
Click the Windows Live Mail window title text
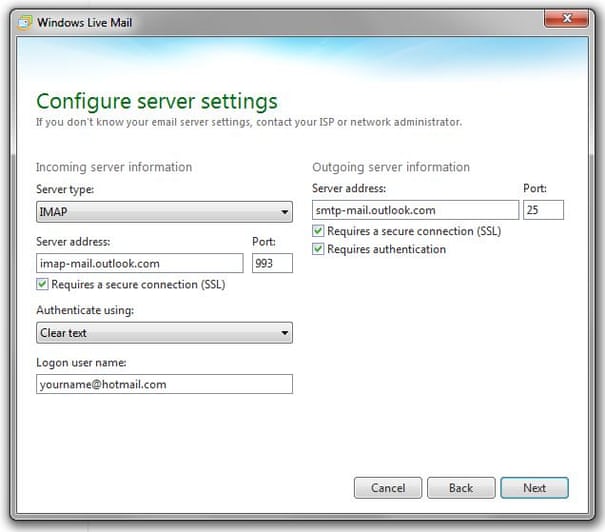coord(85,22)
